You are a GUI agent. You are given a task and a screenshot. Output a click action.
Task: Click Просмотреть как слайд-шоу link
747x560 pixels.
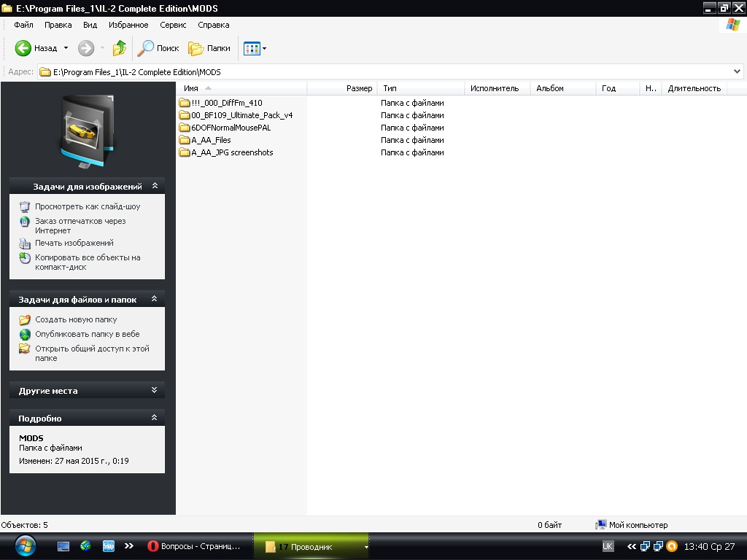(x=88, y=206)
